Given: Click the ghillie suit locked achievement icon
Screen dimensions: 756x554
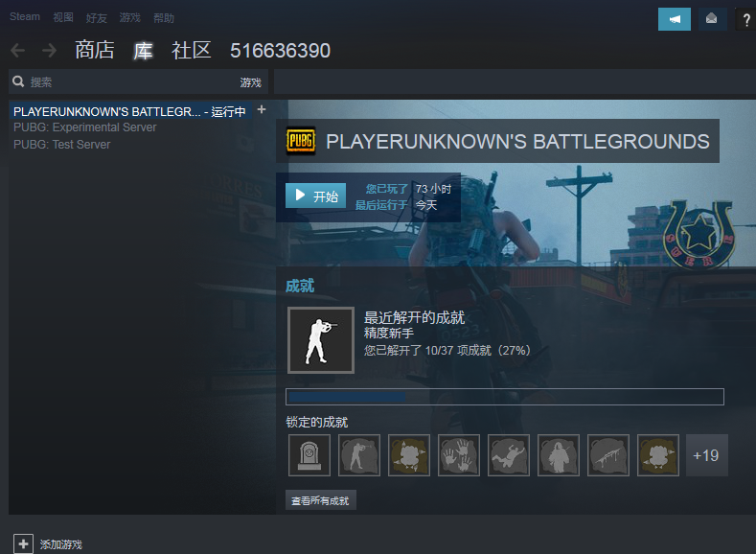Looking at the screenshot, I should [x=559, y=455].
